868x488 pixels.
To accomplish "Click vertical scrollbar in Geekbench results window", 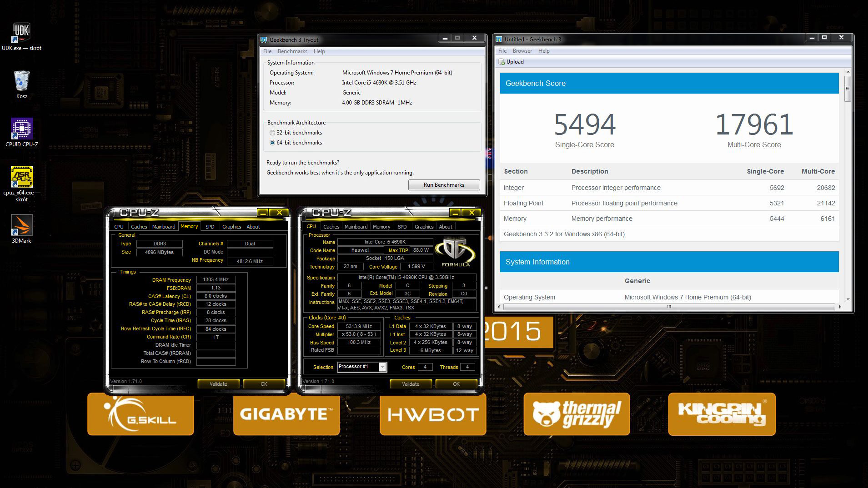I will coord(848,89).
